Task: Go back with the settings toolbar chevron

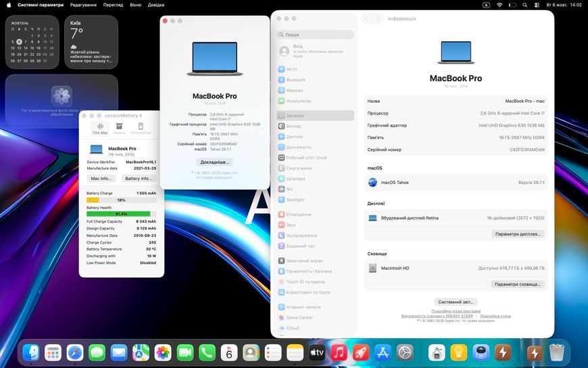Action: tap(367, 18)
